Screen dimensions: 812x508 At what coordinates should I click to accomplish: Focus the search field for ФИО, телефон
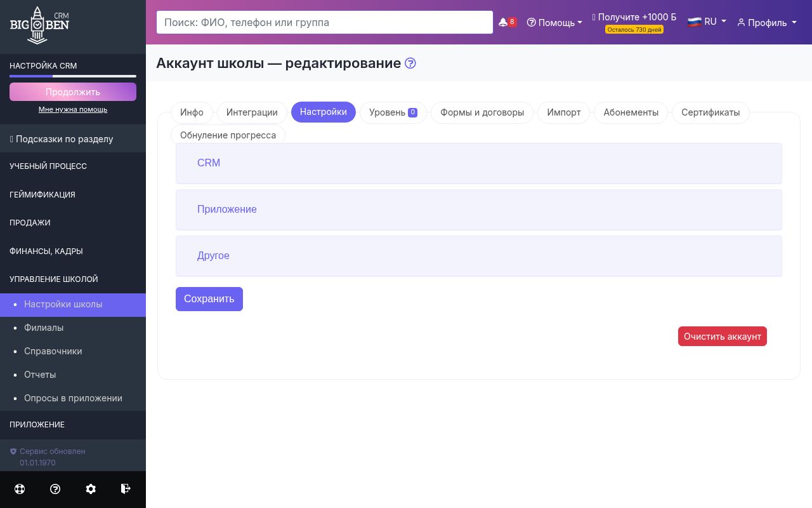tap(324, 22)
